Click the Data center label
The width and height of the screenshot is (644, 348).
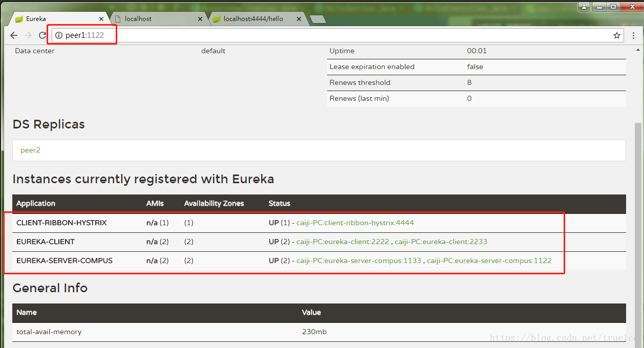coord(35,51)
